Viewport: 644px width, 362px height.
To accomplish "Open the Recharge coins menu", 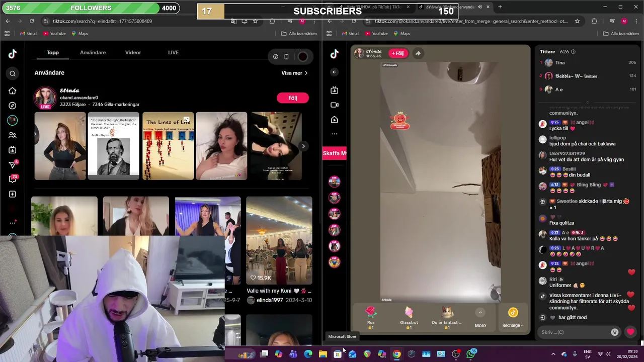I will 513,318.
